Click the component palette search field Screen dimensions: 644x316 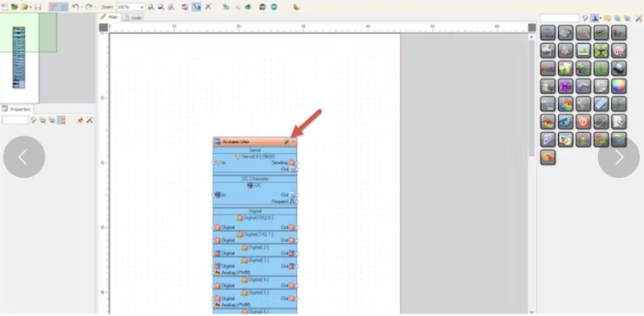click(559, 18)
